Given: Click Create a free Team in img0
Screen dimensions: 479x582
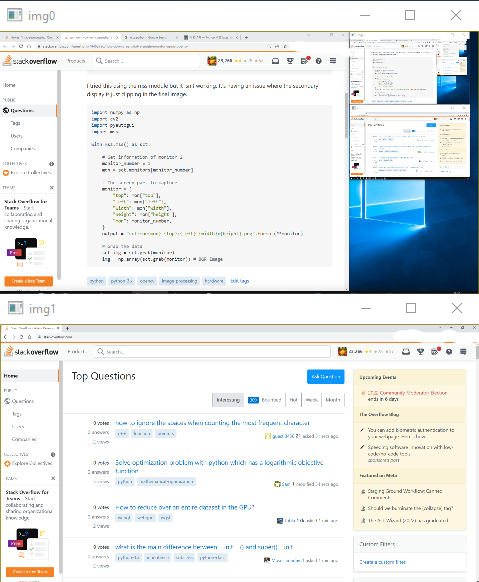Looking at the screenshot, I should pos(29,281).
